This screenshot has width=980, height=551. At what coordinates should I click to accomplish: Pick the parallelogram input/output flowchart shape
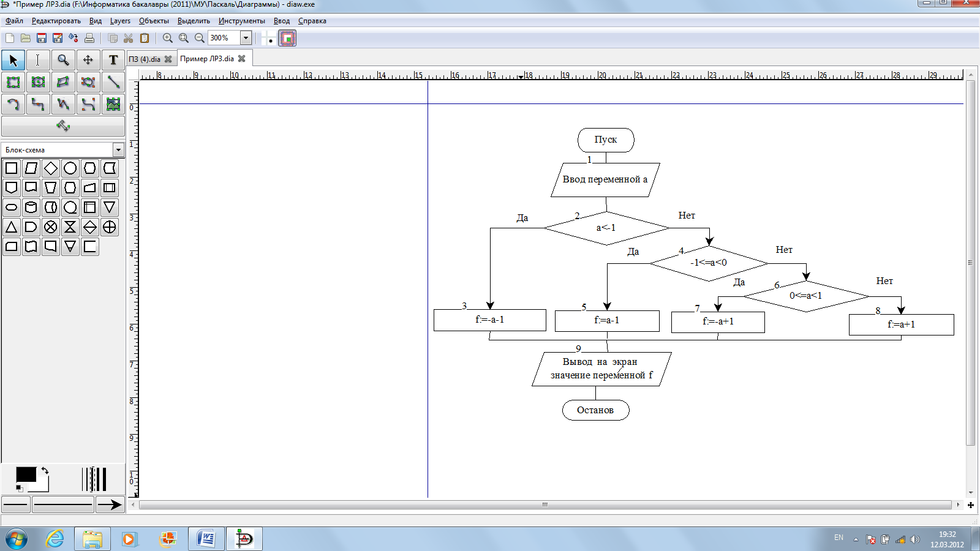coord(31,168)
